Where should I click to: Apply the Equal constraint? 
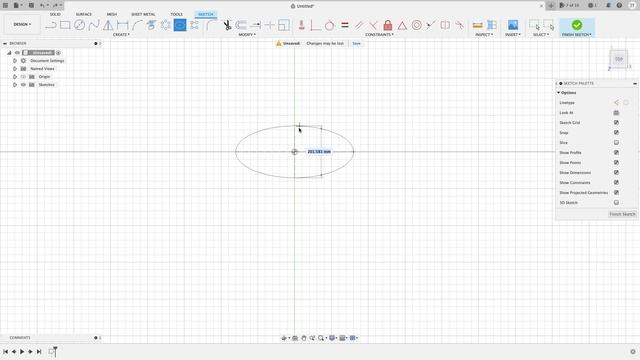[x=344, y=25]
